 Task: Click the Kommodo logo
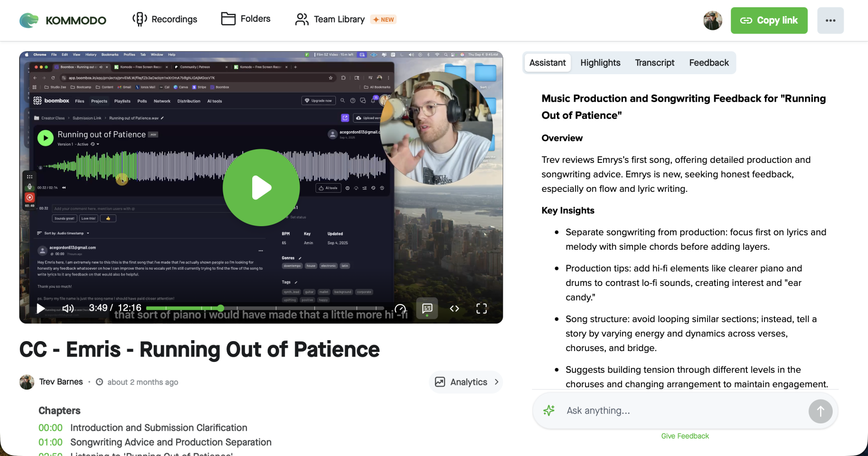pyautogui.click(x=63, y=20)
